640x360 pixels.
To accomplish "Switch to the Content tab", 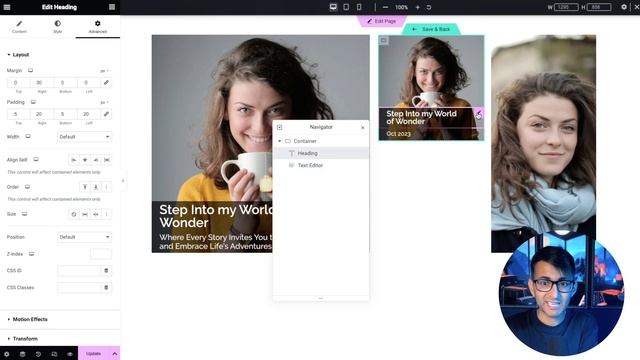I will pos(19,27).
